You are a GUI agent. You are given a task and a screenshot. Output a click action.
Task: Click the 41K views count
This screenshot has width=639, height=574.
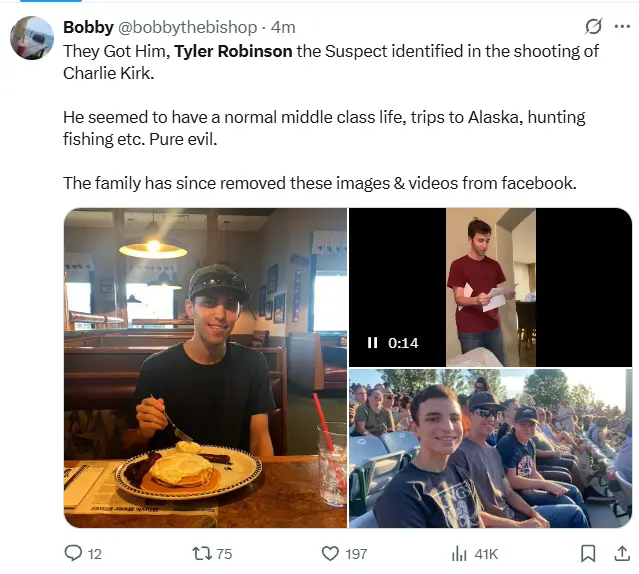point(486,553)
